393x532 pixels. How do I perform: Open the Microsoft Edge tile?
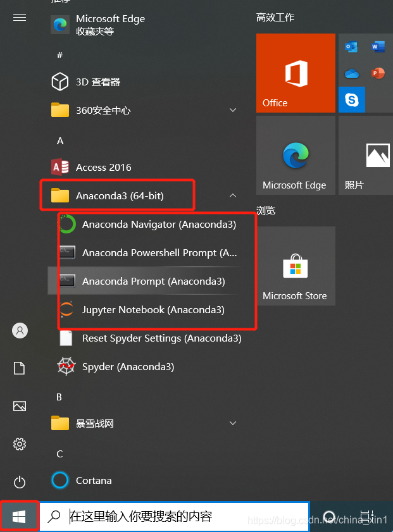coord(296,156)
